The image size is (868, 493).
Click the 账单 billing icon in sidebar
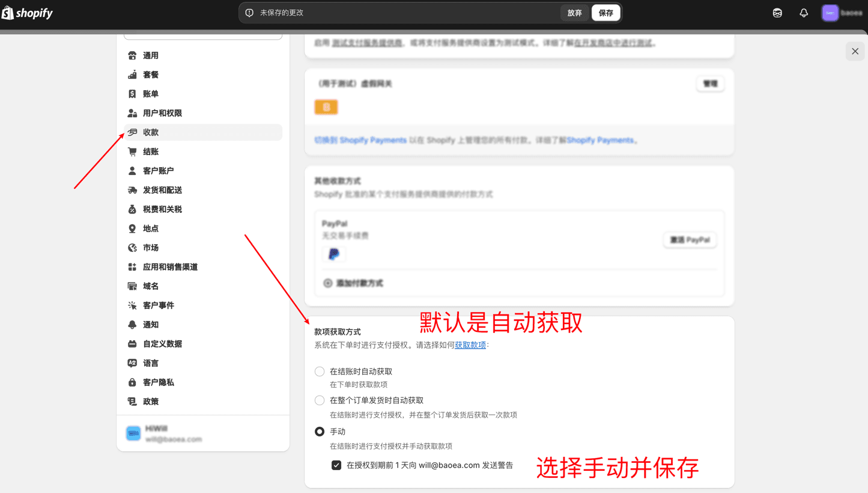[132, 94]
